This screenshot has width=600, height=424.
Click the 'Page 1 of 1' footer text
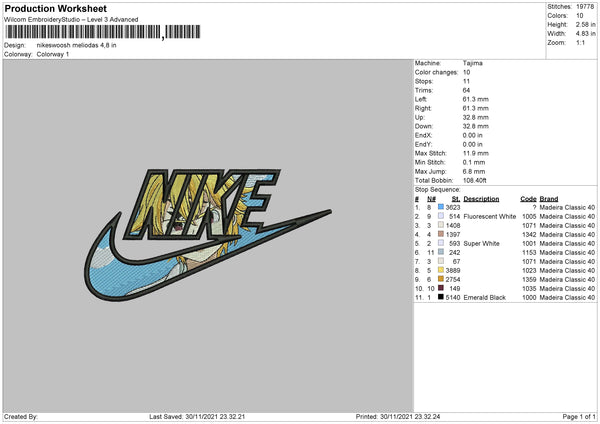point(579,416)
